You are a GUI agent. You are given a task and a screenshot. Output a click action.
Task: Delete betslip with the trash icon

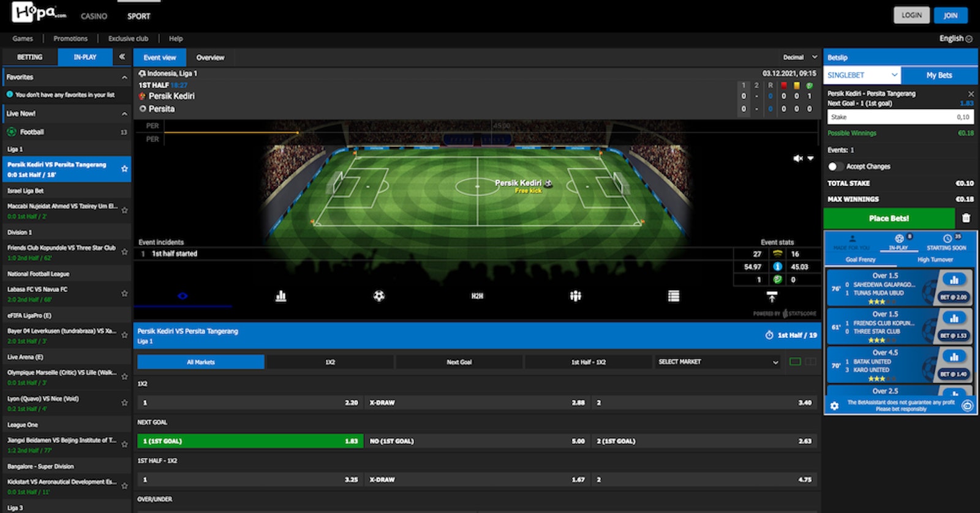pos(966,218)
